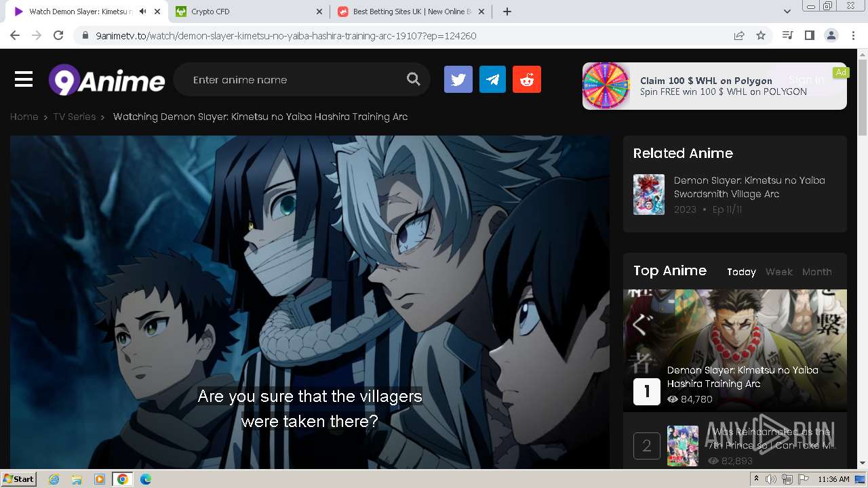The image size is (868, 488).
Task: Open the Telegram share button
Action: [493, 79]
